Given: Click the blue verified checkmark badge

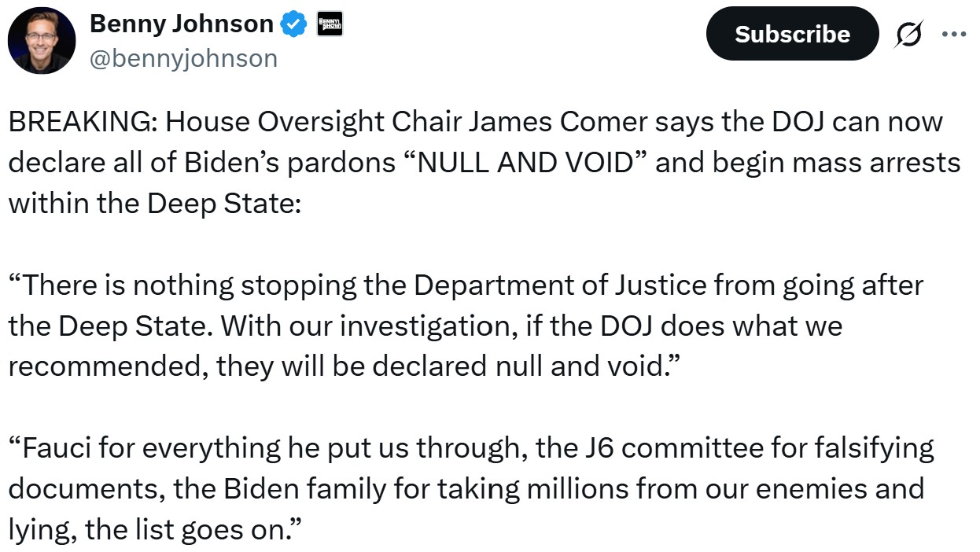Looking at the screenshot, I should [x=294, y=25].
